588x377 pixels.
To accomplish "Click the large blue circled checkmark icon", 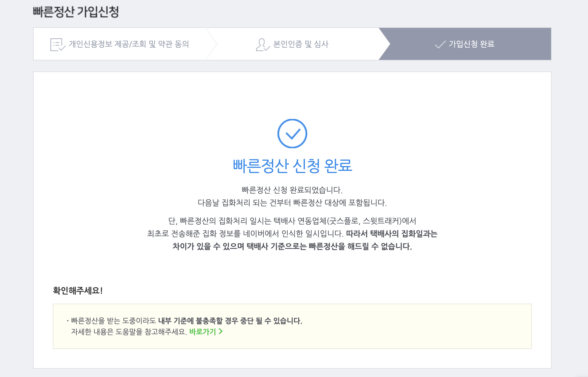I will coord(292,134).
